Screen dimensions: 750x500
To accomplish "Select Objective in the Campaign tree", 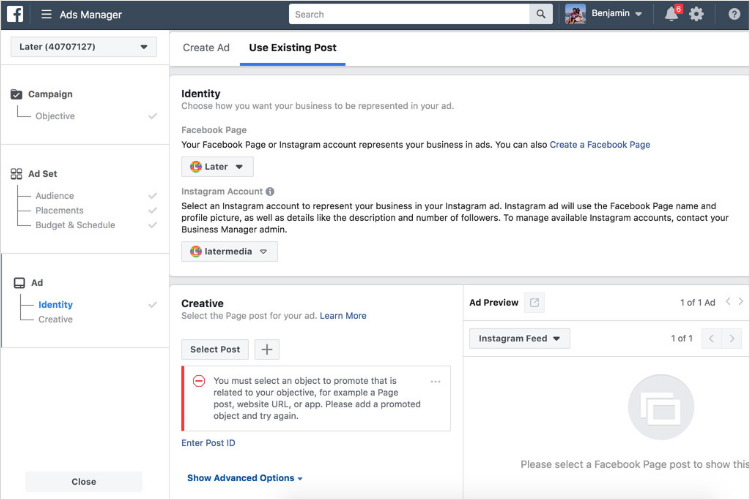I will pyautogui.click(x=55, y=116).
